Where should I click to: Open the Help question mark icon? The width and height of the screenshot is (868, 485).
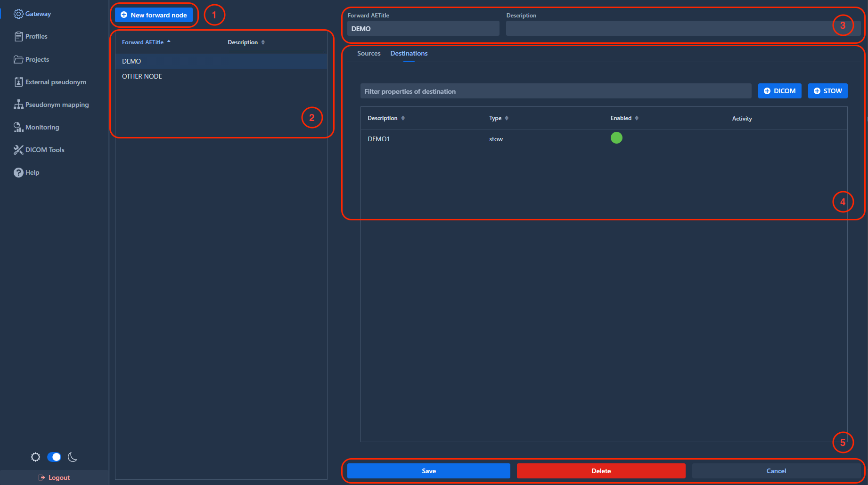18,172
